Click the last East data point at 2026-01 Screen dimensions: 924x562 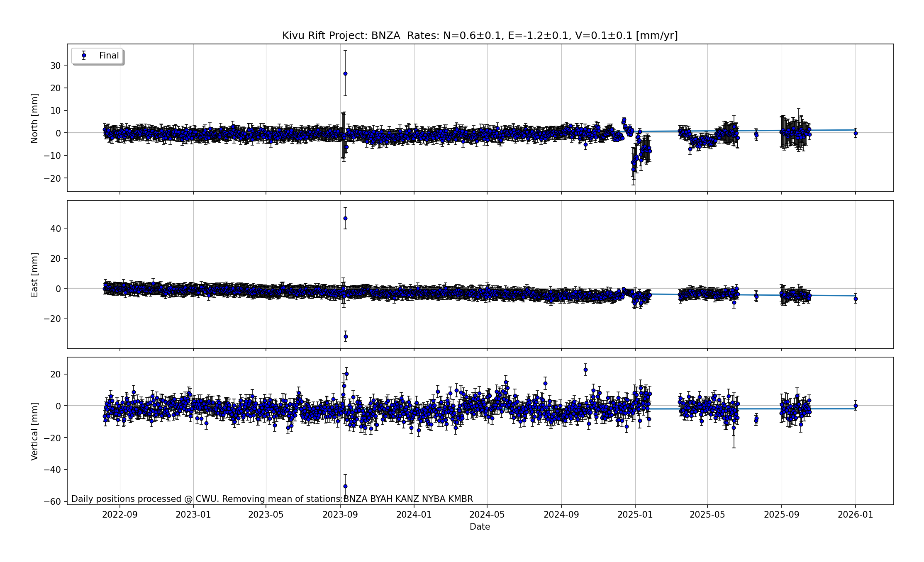856,299
